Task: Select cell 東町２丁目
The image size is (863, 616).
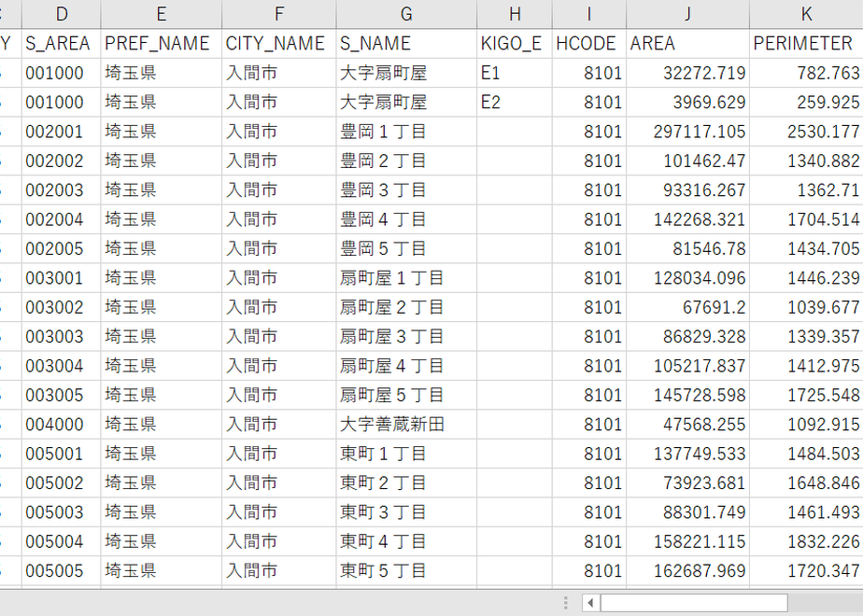Action: click(406, 483)
